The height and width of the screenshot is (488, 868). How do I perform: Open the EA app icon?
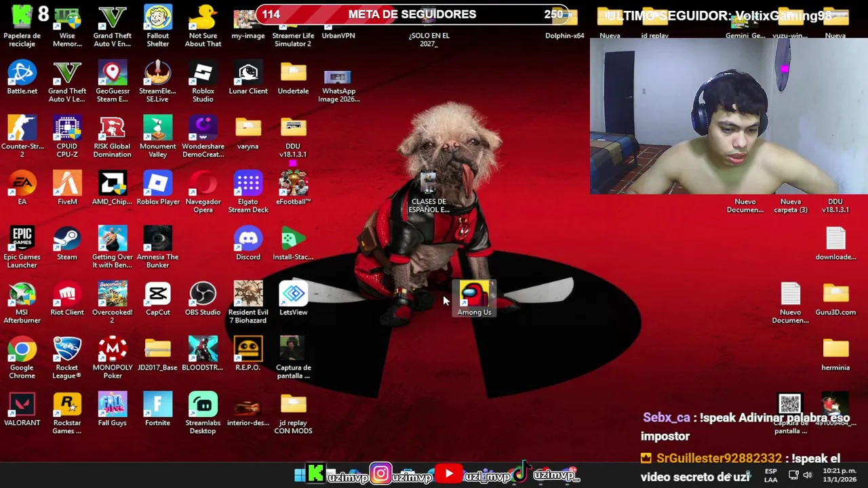(22, 188)
